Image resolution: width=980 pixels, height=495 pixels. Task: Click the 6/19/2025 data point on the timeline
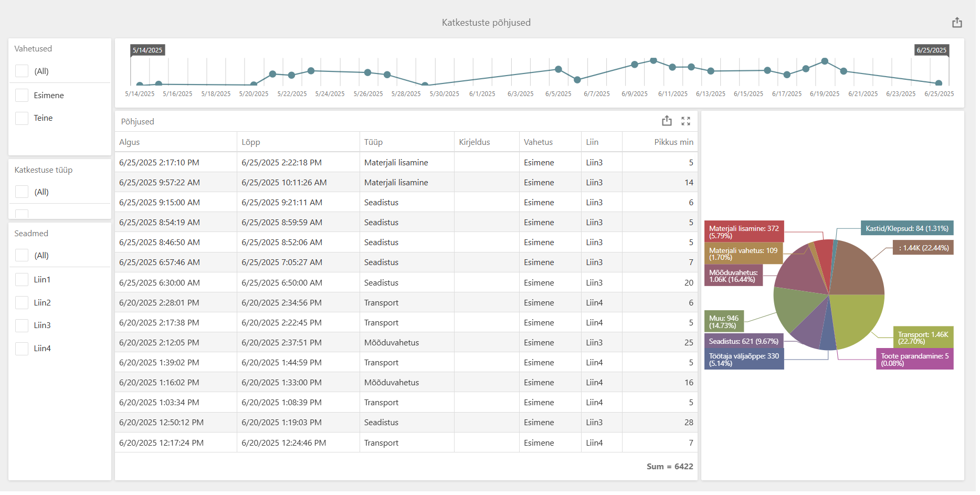[825, 61]
